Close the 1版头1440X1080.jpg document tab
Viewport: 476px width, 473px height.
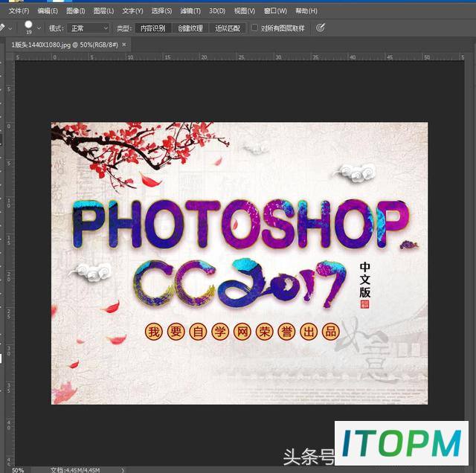point(124,45)
